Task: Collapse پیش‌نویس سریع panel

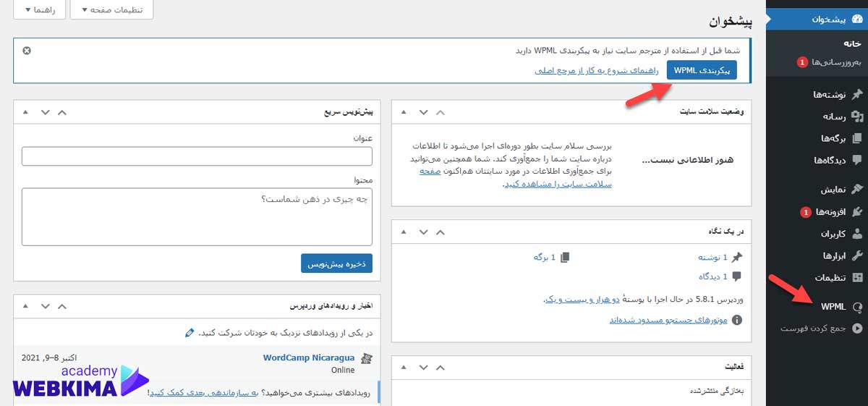Action: 27,112
